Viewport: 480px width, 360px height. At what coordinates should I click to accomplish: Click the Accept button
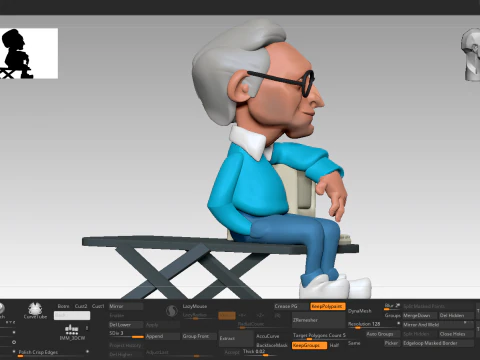[x=232, y=352]
